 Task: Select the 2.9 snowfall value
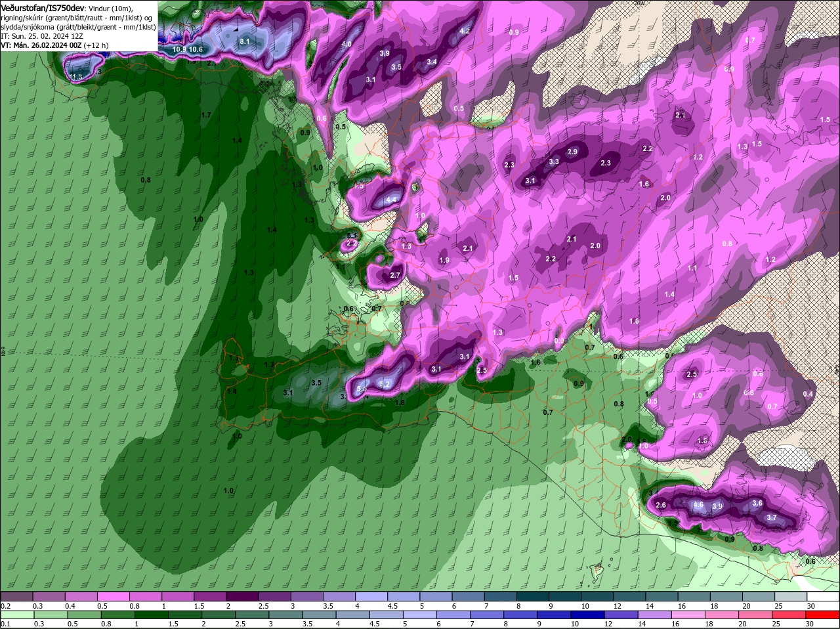(572, 152)
